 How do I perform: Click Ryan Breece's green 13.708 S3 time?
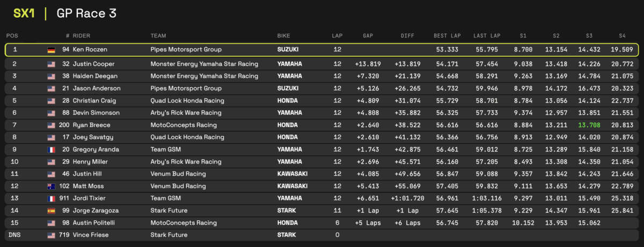pos(589,125)
